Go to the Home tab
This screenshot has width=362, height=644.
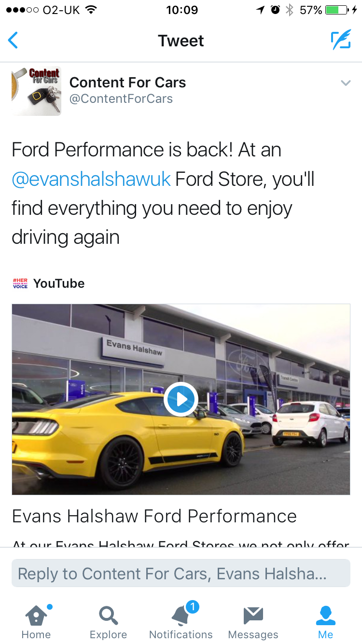tap(36, 622)
